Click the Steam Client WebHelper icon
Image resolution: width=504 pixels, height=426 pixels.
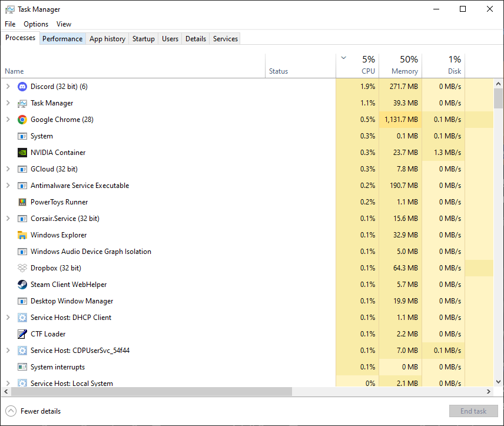22,285
